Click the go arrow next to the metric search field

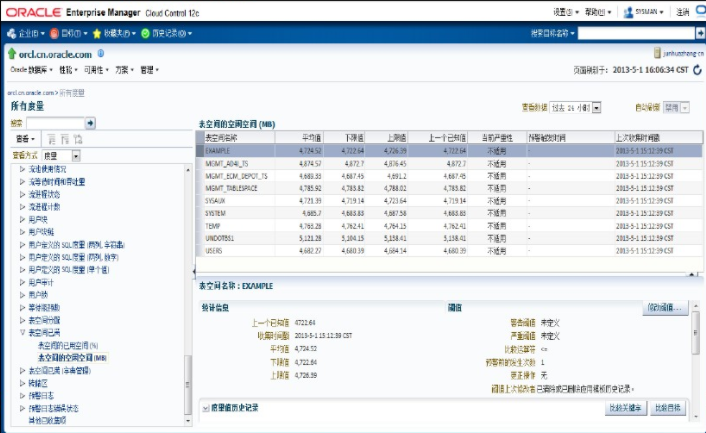tap(90, 123)
